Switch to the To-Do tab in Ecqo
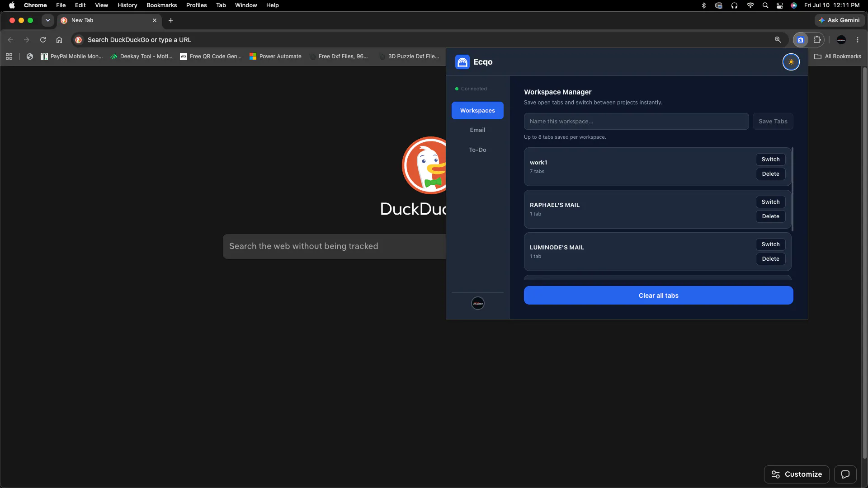 point(477,150)
